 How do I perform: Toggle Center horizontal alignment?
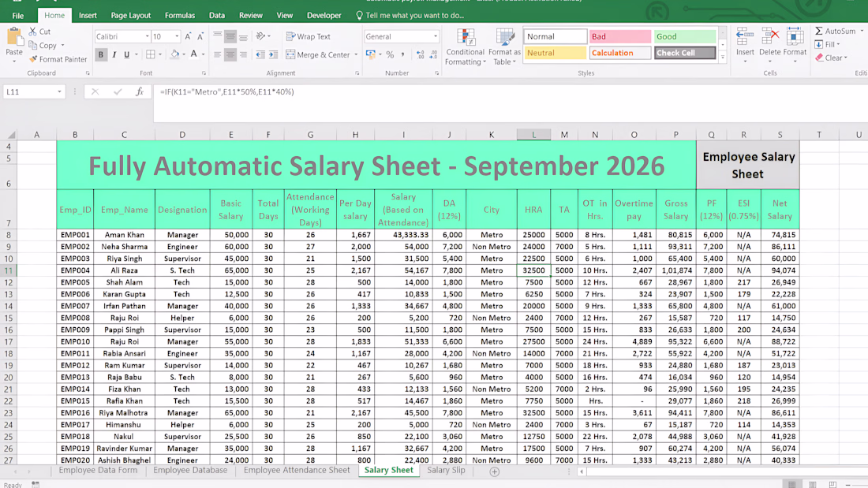(x=230, y=54)
